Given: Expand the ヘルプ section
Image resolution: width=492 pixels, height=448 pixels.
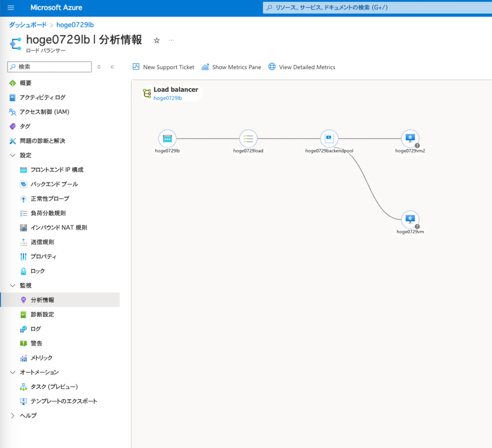Looking at the screenshot, I should [x=13, y=416].
